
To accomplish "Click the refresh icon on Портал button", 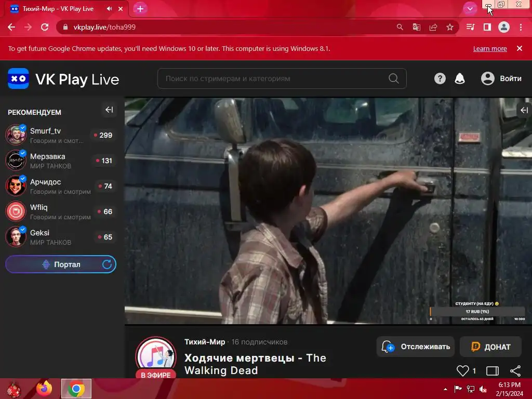I will [x=107, y=264].
